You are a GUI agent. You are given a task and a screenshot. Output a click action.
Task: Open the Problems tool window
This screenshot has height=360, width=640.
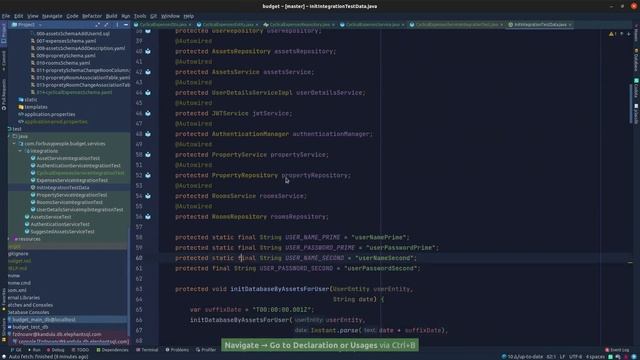coord(177,350)
